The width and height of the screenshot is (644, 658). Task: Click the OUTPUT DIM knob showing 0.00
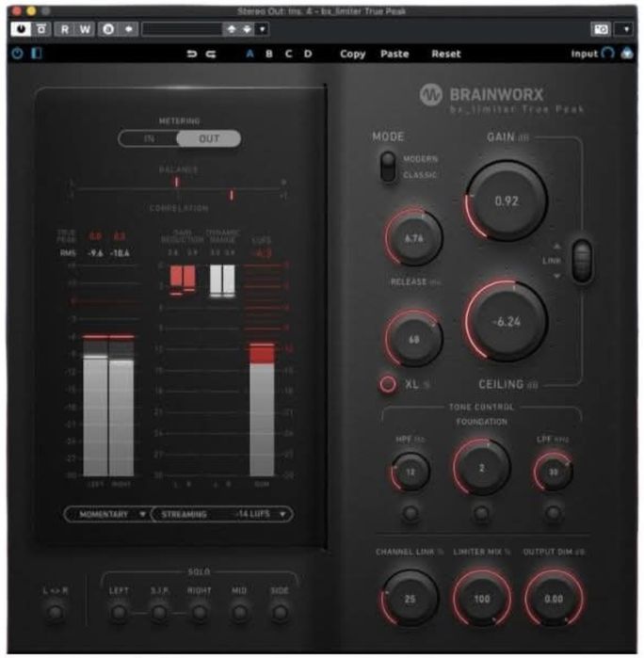554,599
